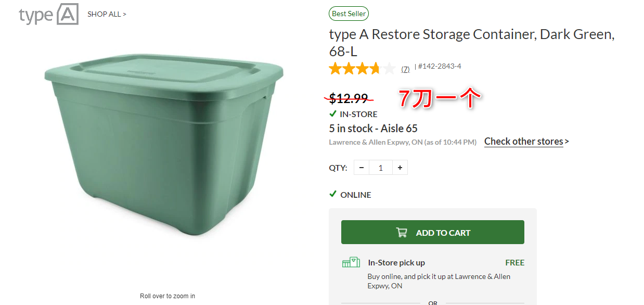The image size is (644, 305).
Task: Click the product number #142-2843-4
Action: 440,67
